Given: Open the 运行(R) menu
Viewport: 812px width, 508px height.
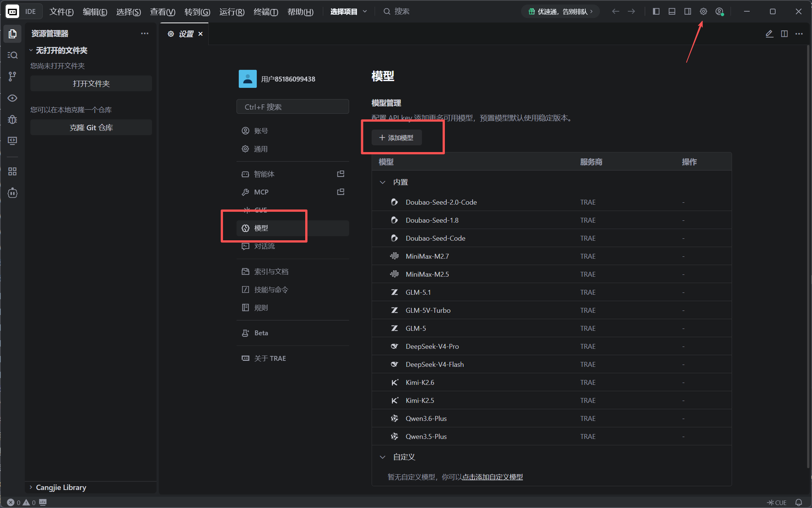Looking at the screenshot, I should point(232,12).
